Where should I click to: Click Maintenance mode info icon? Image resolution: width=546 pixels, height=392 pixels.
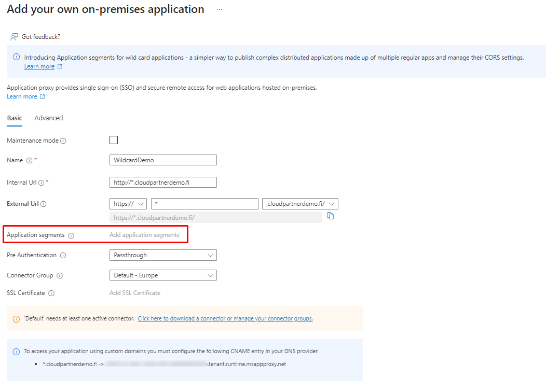tap(63, 141)
